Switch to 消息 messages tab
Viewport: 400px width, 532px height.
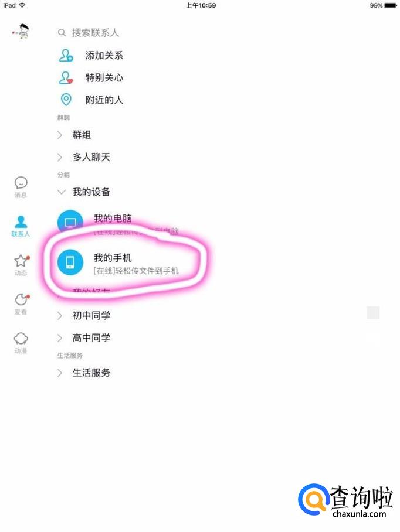pyautogui.click(x=21, y=187)
